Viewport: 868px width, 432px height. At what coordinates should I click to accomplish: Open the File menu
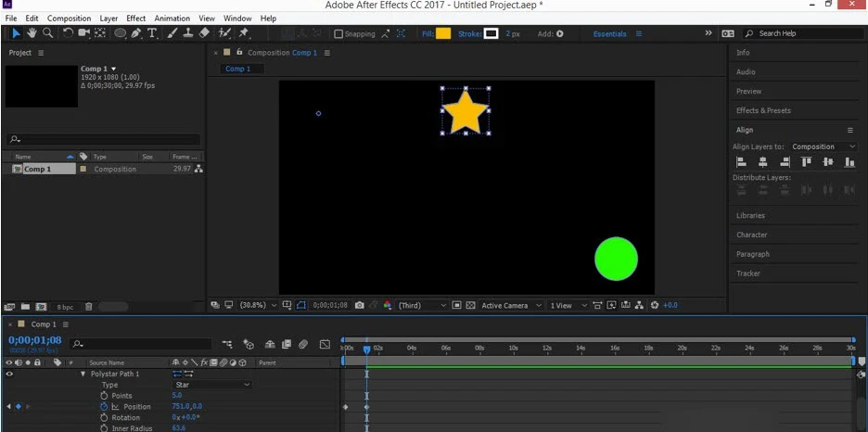(11, 19)
